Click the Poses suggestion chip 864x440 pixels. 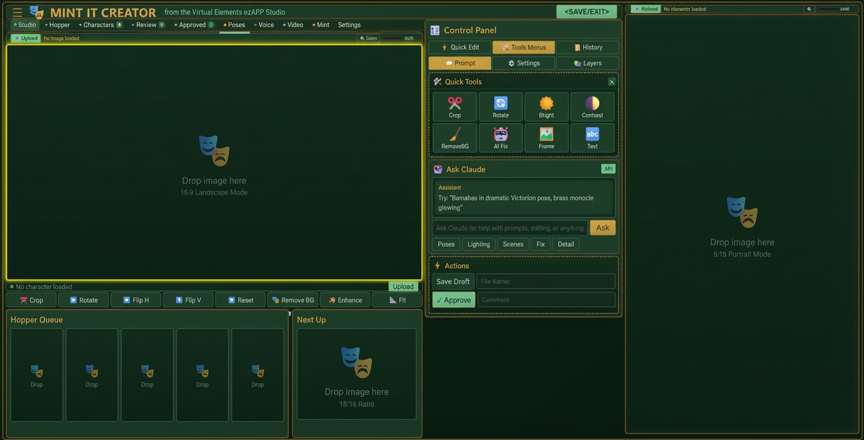point(446,245)
